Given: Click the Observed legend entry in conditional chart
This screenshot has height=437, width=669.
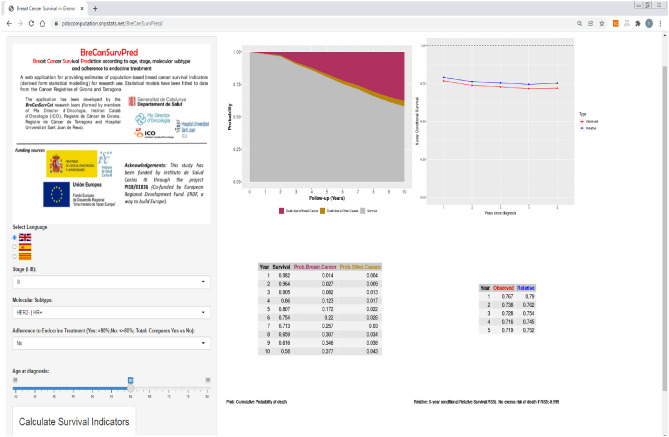Looking at the screenshot, I should (x=589, y=122).
